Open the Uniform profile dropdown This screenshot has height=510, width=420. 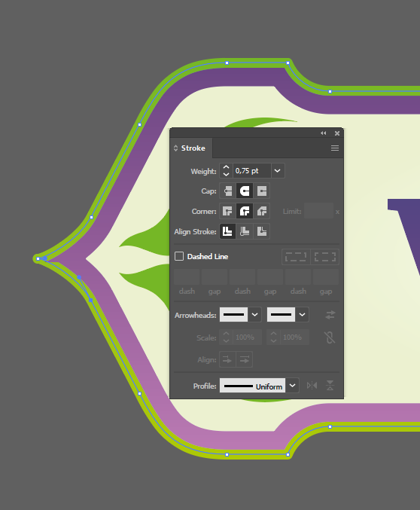click(x=293, y=386)
